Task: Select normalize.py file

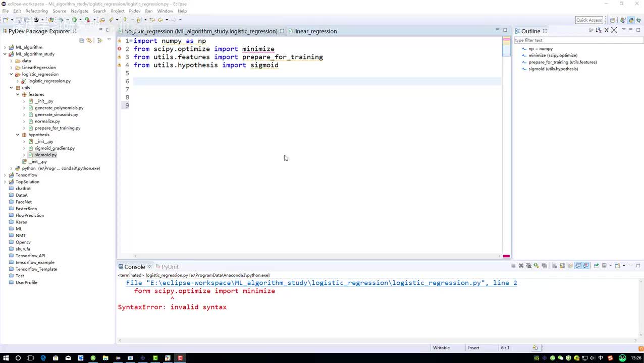Action: click(47, 122)
